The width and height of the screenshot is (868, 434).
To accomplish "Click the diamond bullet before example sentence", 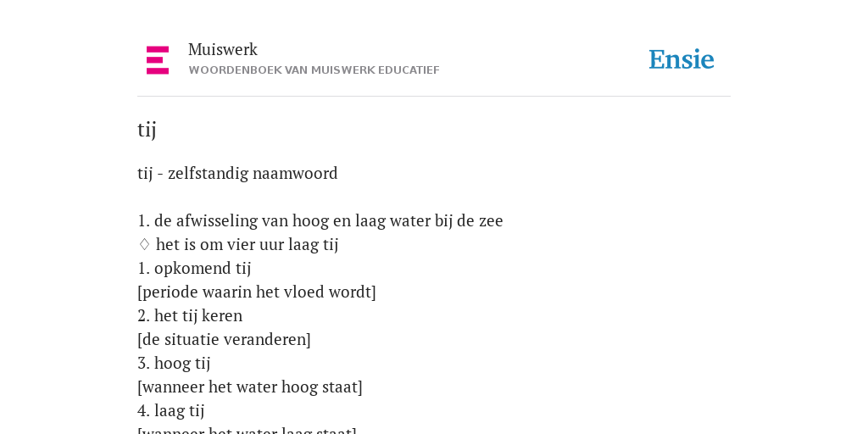I will click(144, 244).
